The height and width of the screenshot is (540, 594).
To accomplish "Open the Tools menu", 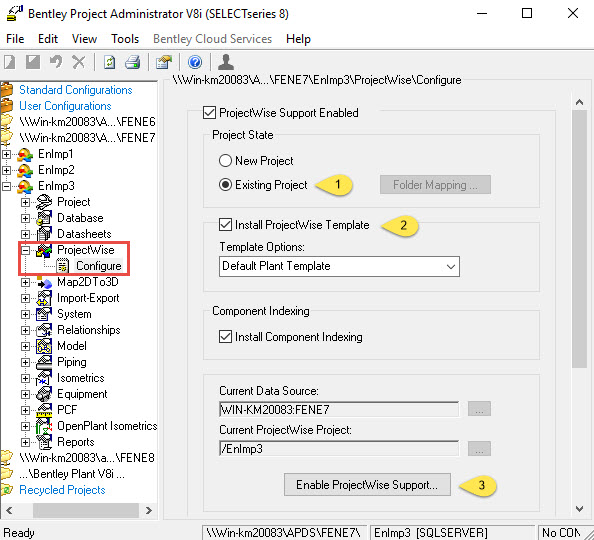I will coord(125,39).
